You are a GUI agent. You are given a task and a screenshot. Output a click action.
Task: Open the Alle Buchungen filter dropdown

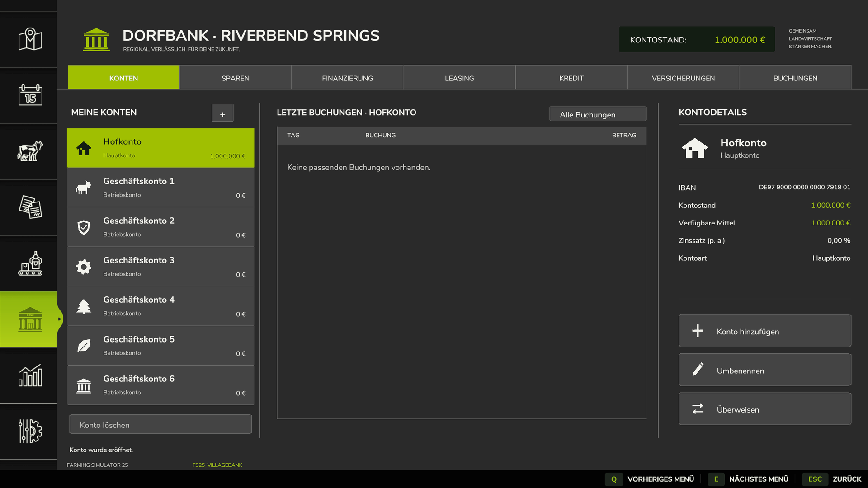coord(598,114)
